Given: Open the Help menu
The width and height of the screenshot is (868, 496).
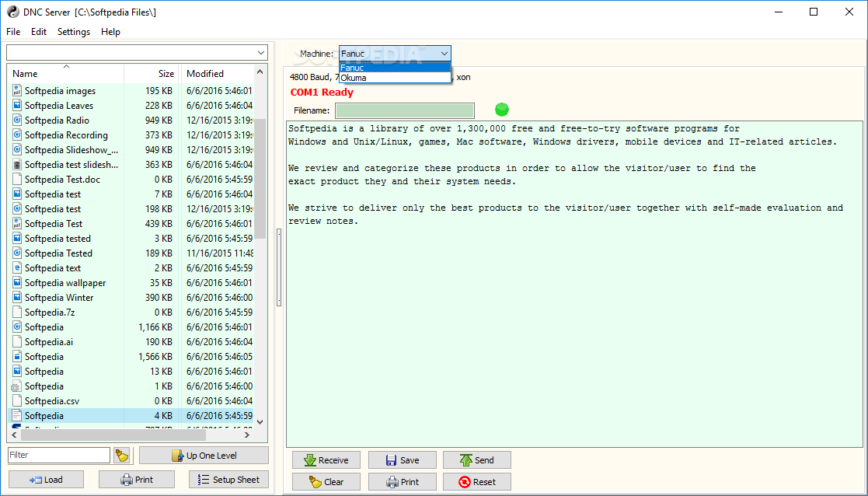Looking at the screenshot, I should (x=110, y=32).
